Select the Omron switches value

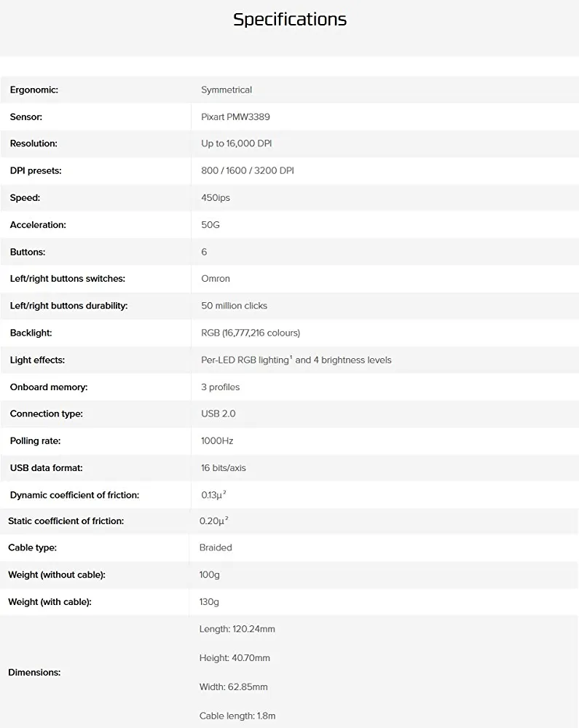(x=216, y=278)
